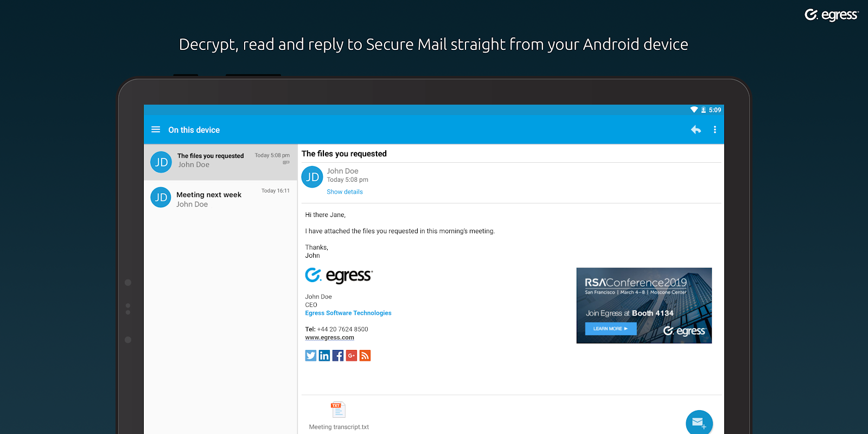Click the LEARN MORE banner button

click(x=610, y=329)
